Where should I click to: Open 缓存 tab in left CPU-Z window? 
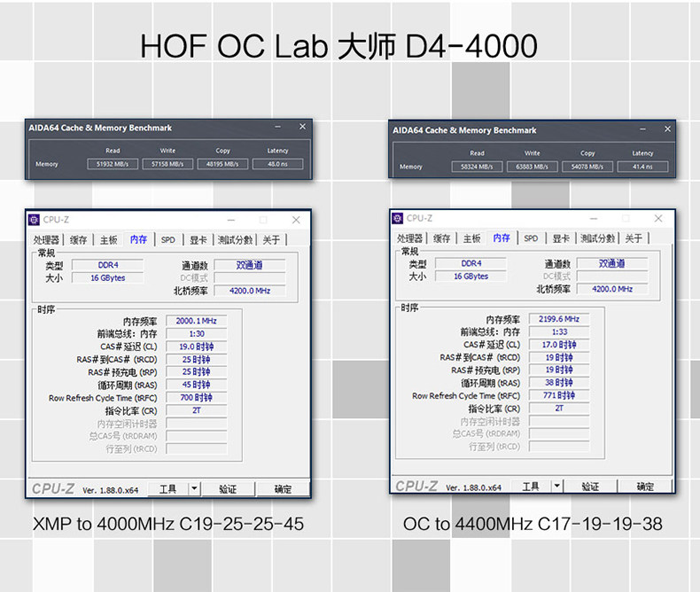(79, 240)
